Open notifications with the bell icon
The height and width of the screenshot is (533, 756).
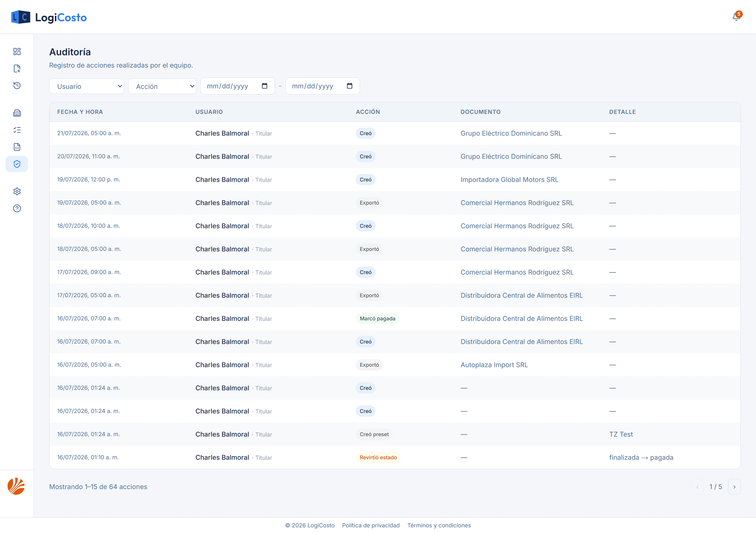736,17
